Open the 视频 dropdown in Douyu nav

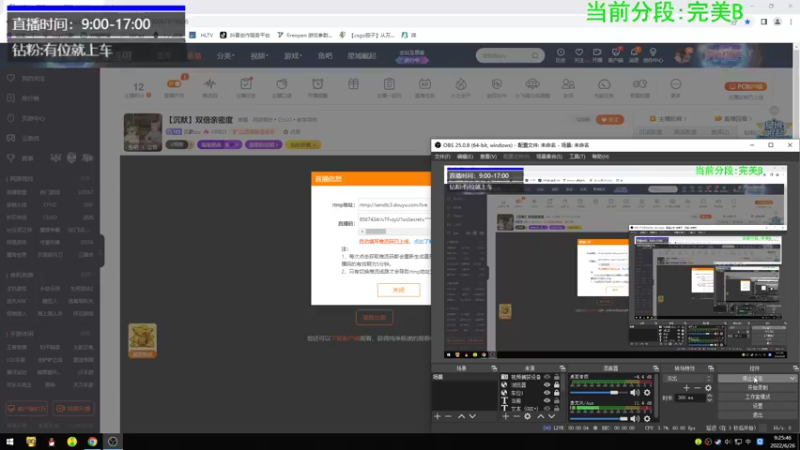(x=259, y=56)
